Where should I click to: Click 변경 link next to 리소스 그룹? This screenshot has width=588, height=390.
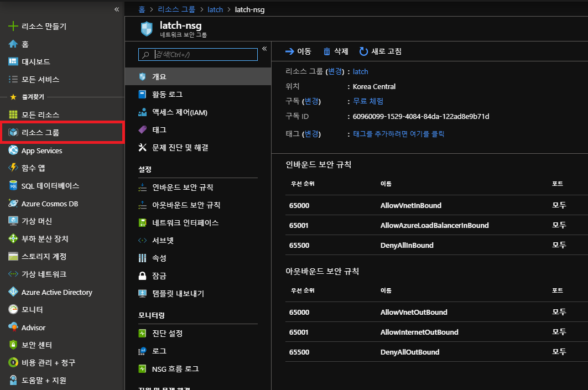point(335,71)
